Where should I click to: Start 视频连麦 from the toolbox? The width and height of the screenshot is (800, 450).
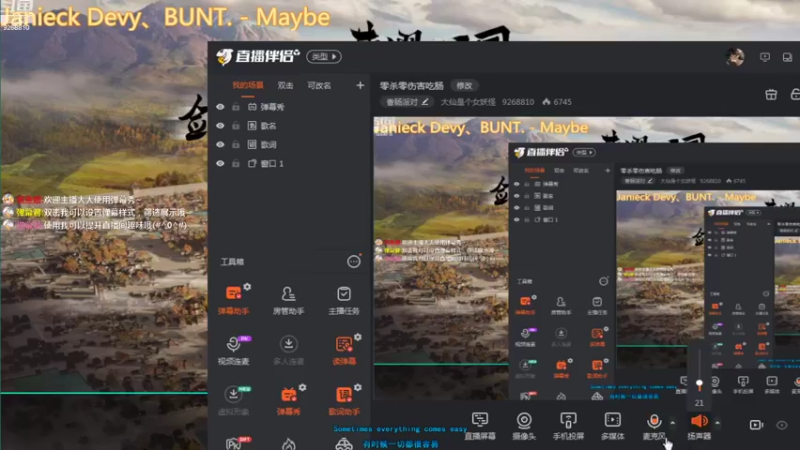click(x=234, y=350)
